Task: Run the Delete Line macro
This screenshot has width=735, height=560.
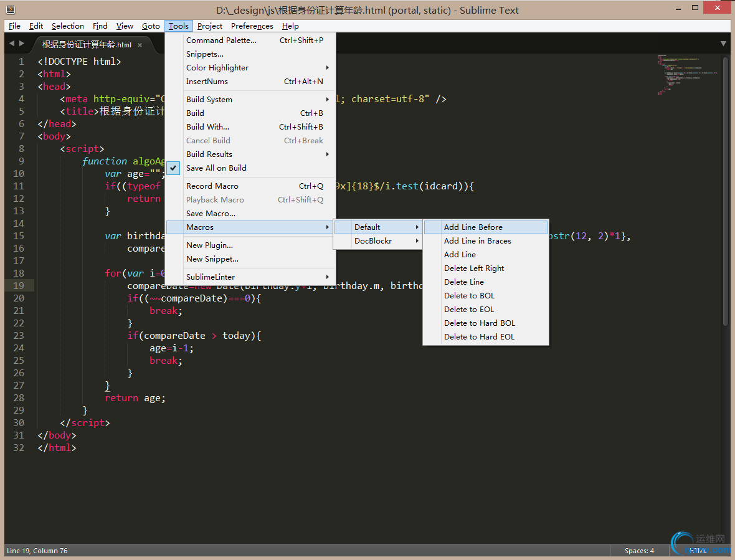Action: [x=486, y=282]
